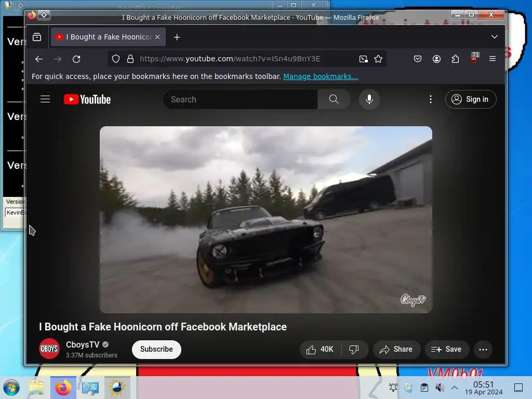View site security padlock information
532x399 pixels.
pyautogui.click(x=130, y=59)
